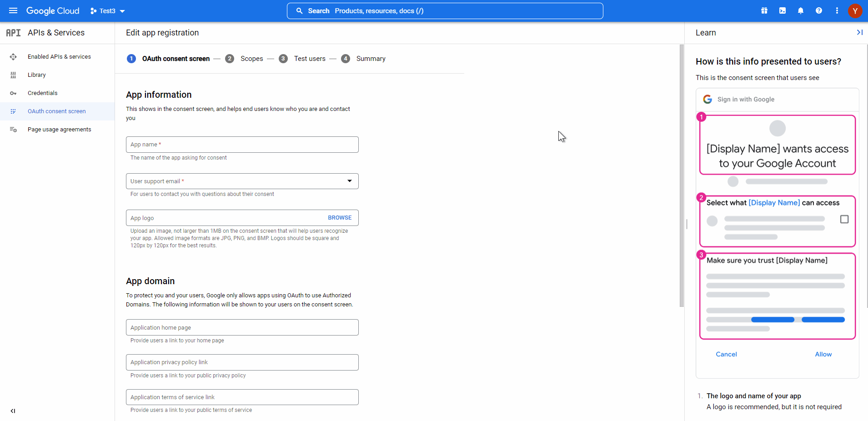Click the gift icon in top bar
The height and width of the screenshot is (421, 868).
[764, 10]
